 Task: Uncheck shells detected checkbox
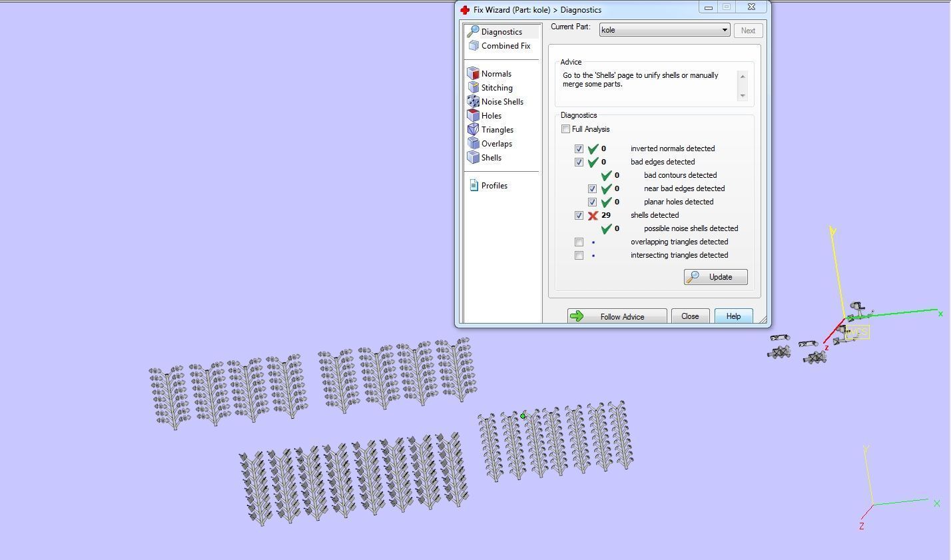coord(579,215)
